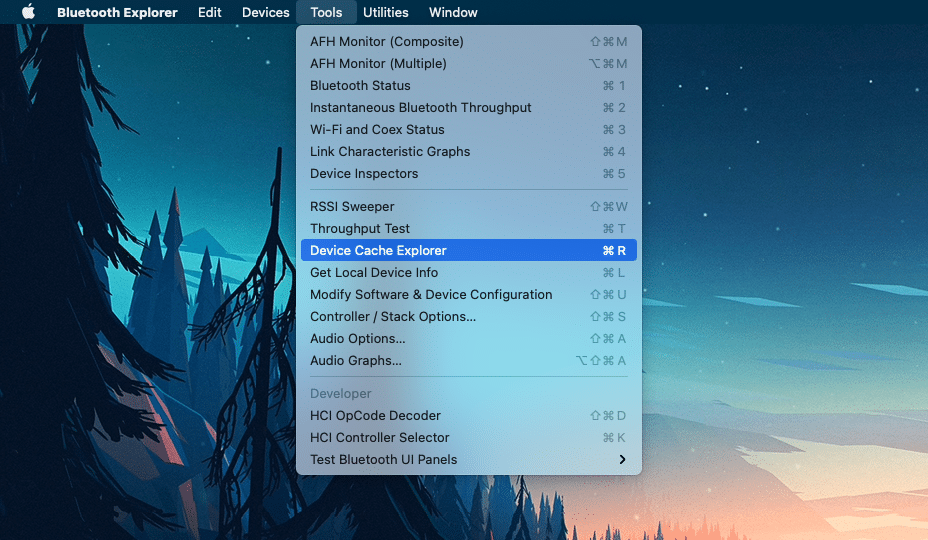
Task: Open the Edit menu
Action: coord(210,12)
